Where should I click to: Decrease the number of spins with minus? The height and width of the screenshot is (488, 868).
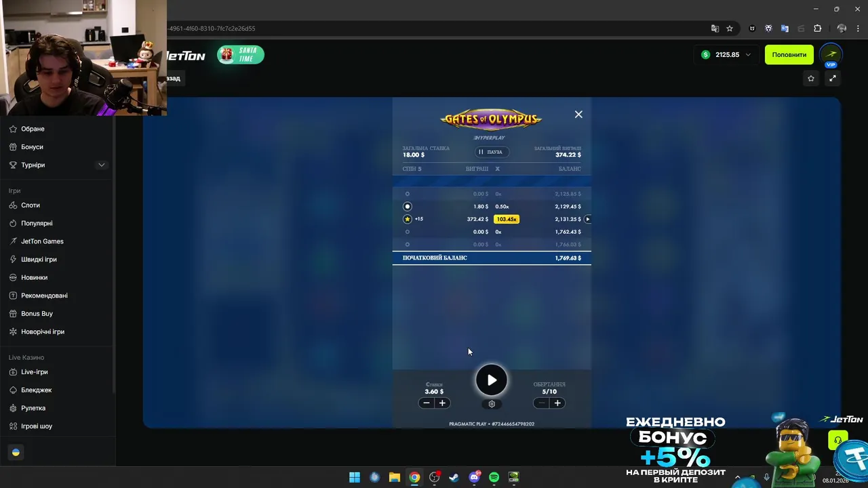pyautogui.click(x=541, y=403)
